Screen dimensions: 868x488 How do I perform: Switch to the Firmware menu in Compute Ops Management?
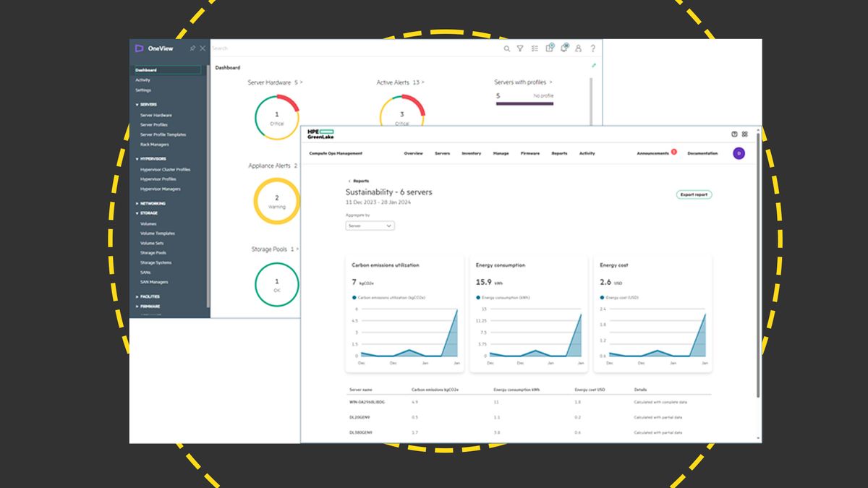530,153
